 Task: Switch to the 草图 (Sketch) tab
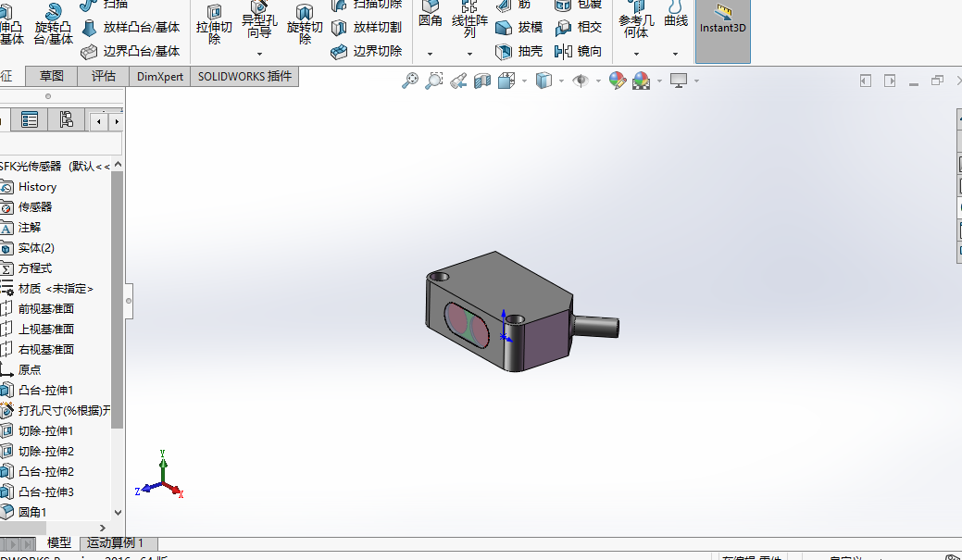52,76
